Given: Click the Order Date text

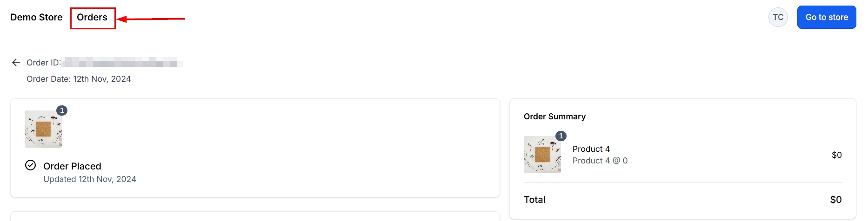Looking at the screenshot, I should (x=79, y=79).
